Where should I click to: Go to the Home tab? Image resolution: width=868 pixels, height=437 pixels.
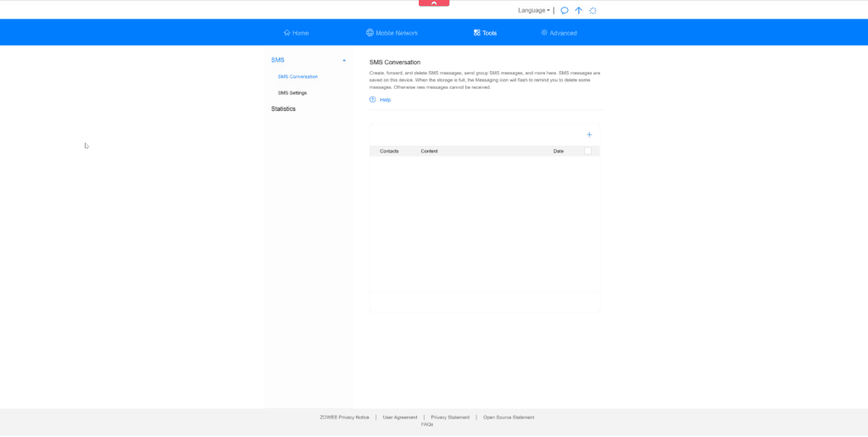coord(296,33)
